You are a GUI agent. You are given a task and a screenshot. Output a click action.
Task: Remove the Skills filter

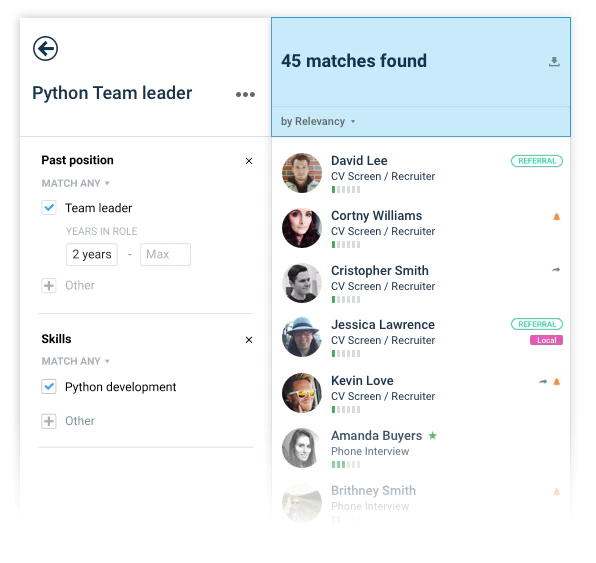pyautogui.click(x=249, y=340)
